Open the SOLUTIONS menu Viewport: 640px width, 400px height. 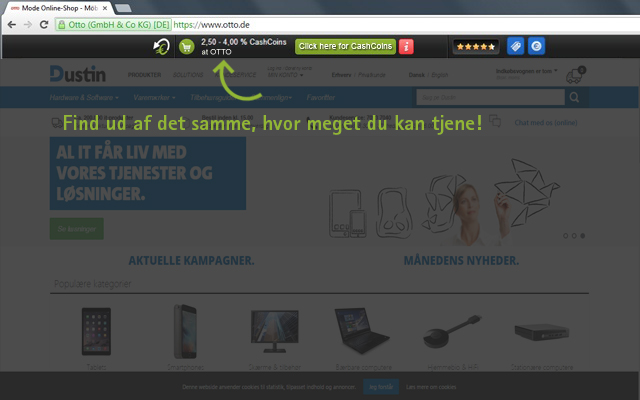point(188,75)
